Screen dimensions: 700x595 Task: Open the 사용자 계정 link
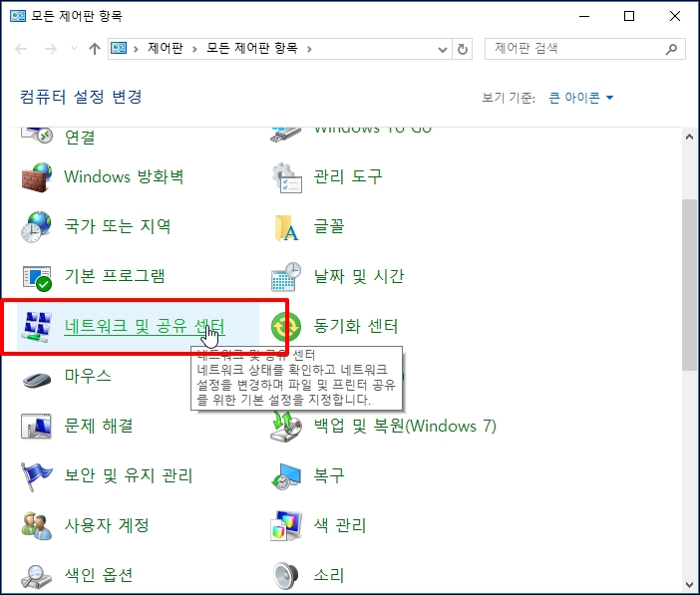pyautogui.click(x=107, y=525)
